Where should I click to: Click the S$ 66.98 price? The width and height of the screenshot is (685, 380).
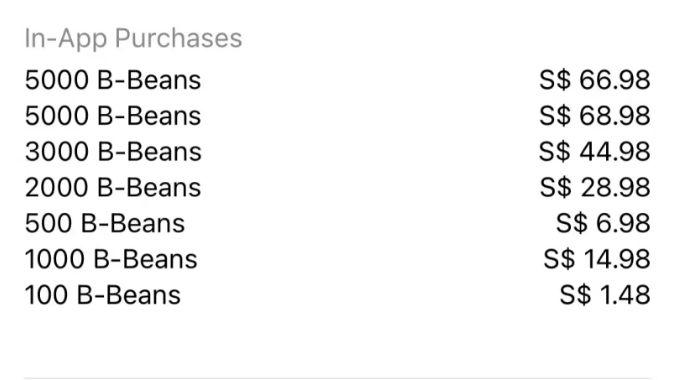pos(595,80)
